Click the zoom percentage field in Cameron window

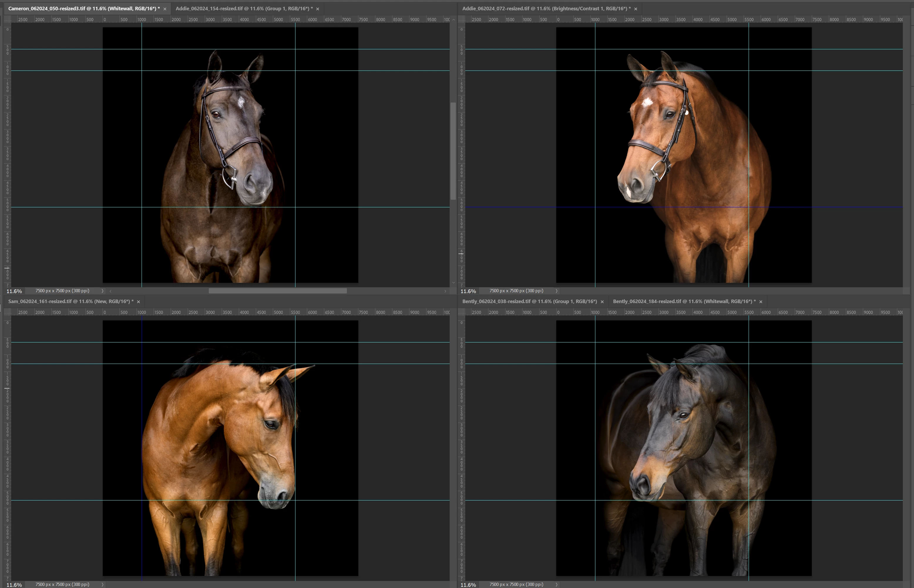coord(14,291)
